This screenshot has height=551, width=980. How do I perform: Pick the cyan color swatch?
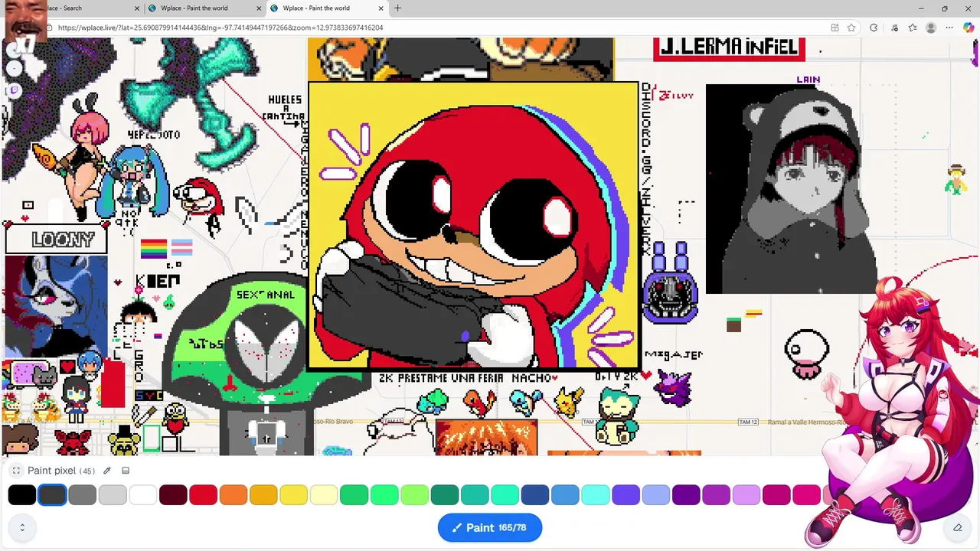click(596, 495)
